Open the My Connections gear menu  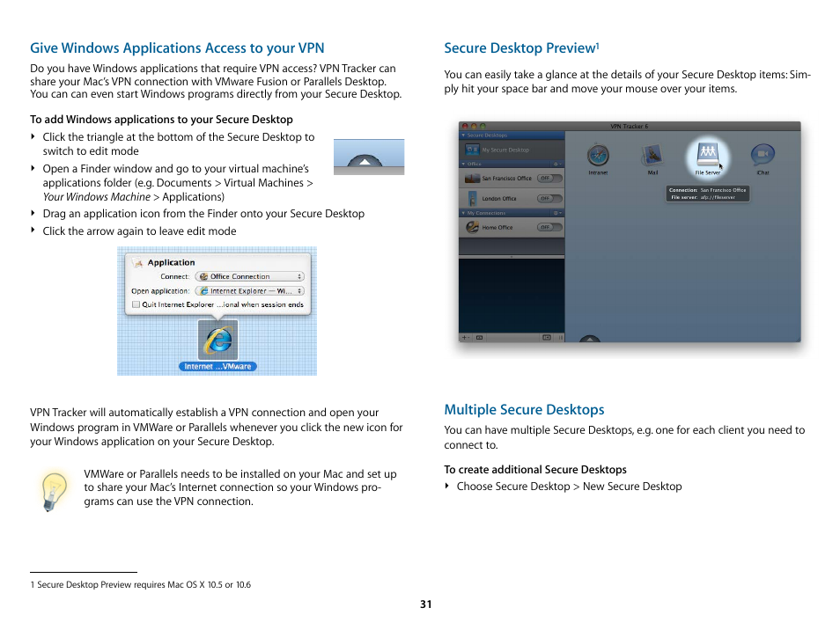pos(557,213)
